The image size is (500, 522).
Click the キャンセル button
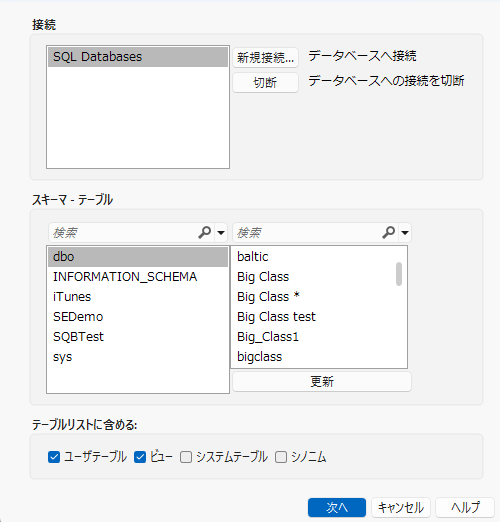pos(401,507)
